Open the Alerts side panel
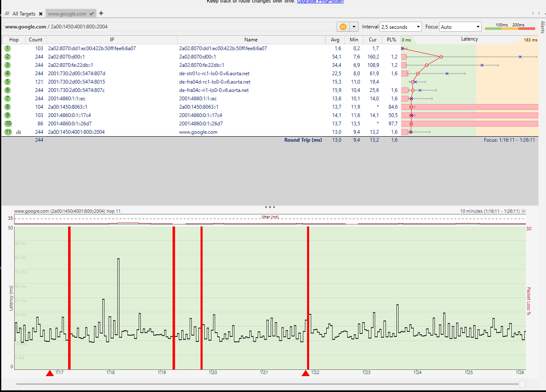 [x=542, y=27]
